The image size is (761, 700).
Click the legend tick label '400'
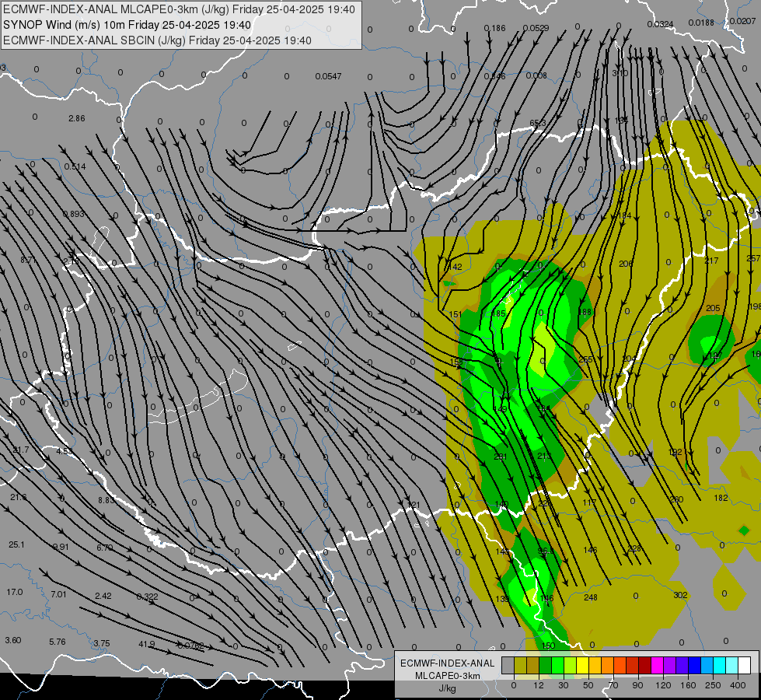tap(738, 685)
